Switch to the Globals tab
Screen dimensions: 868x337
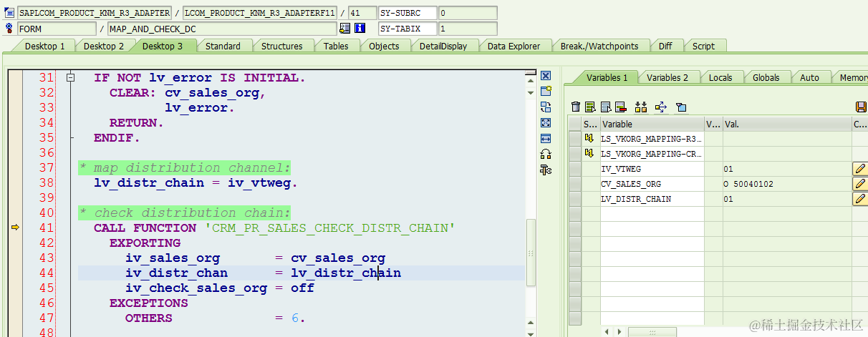point(766,77)
